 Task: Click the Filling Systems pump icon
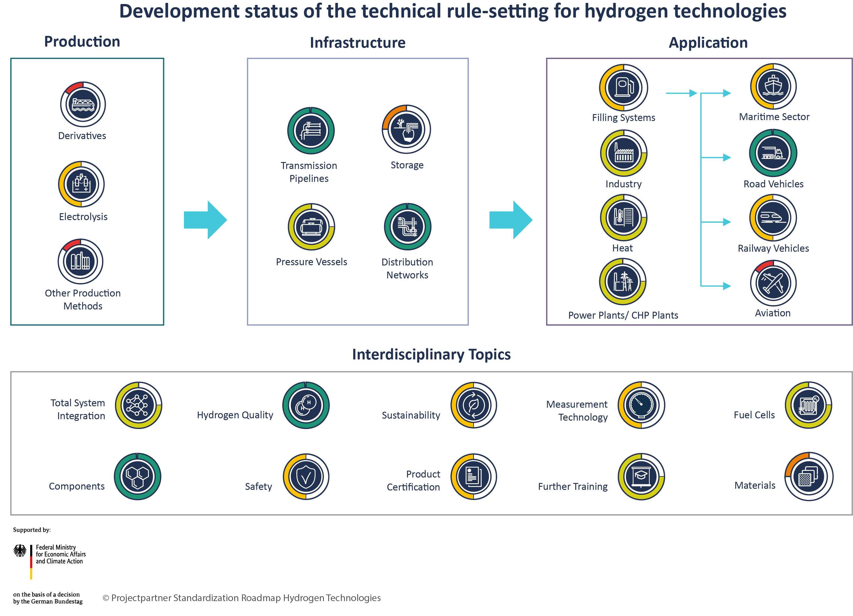[x=623, y=88]
